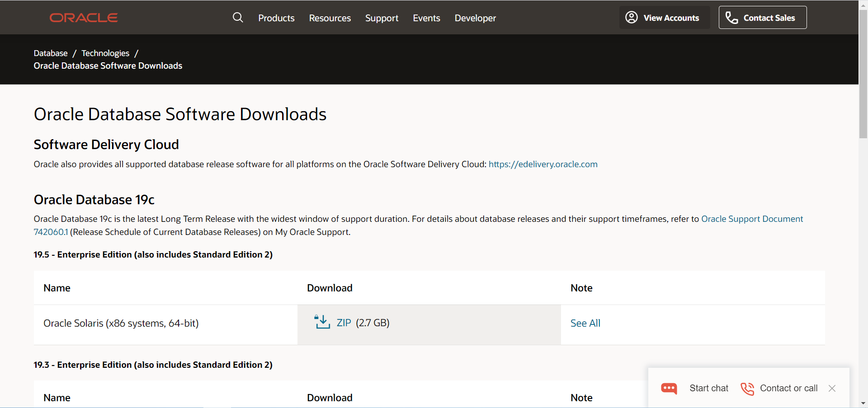This screenshot has width=868, height=408.
Task: Click the red chat bubble icon
Action: coord(669,388)
